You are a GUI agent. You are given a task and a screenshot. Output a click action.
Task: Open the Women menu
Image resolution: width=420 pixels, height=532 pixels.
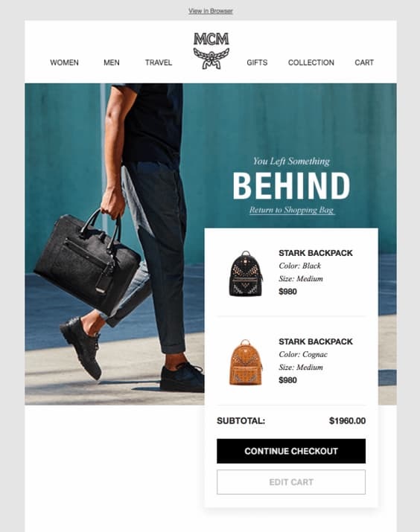click(64, 63)
